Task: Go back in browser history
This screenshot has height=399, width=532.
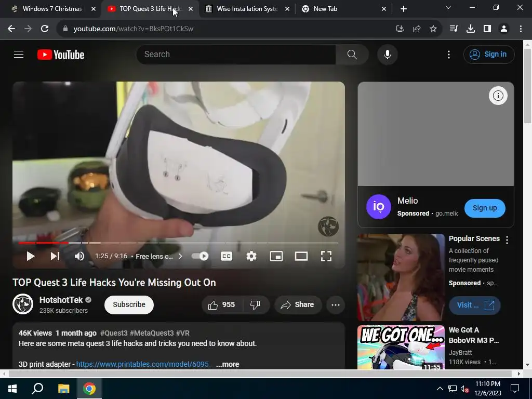Action: click(11, 29)
